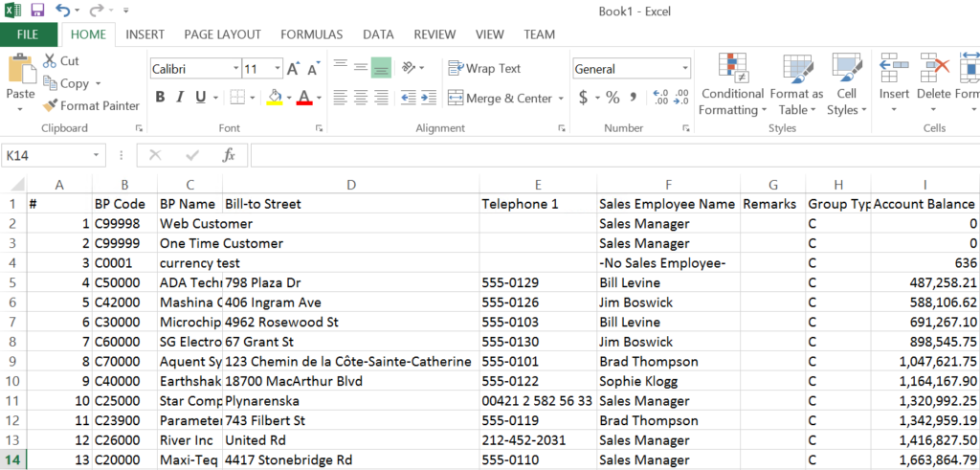This screenshot has height=470, width=980.
Task: Open the General number format dropdown
Action: [685, 69]
